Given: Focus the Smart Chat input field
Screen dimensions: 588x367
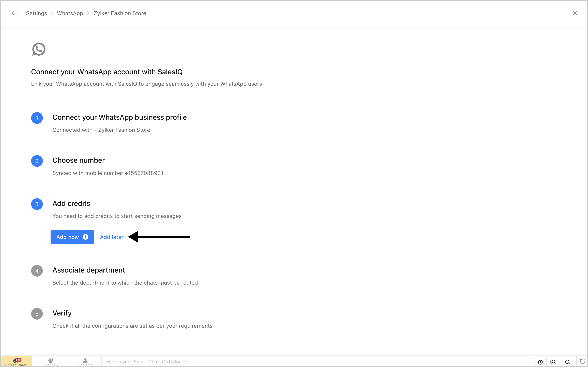Looking at the screenshot, I should (316, 362).
